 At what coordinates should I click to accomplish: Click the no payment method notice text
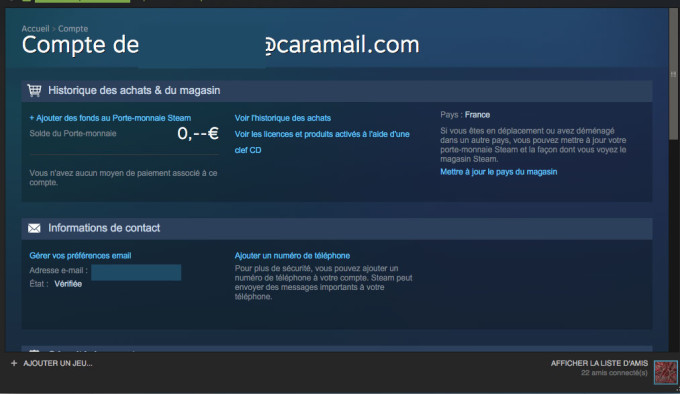(123, 178)
